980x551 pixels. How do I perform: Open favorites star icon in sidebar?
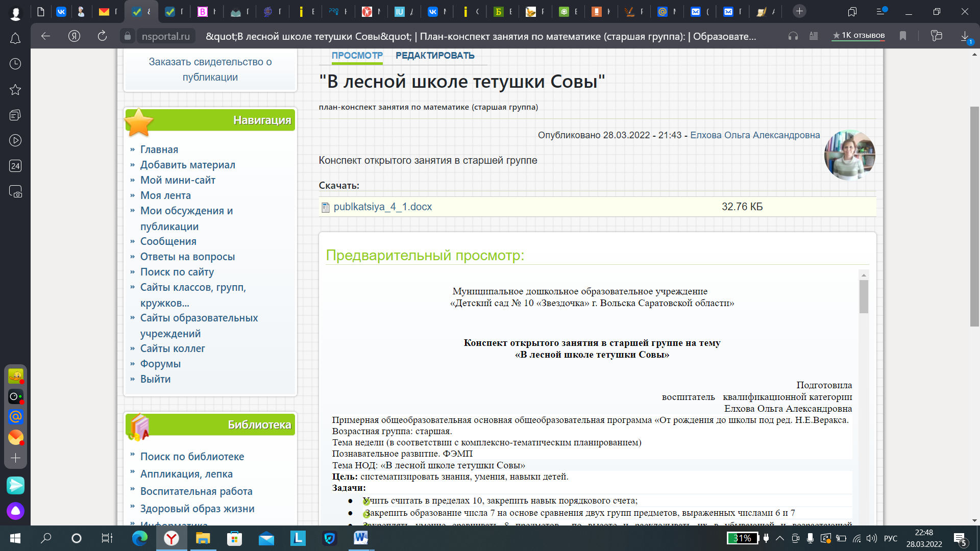click(x=15, y=90)
